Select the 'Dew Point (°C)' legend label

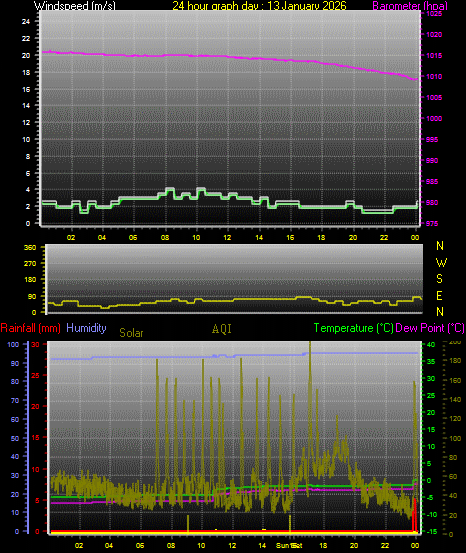click(430, 328)
